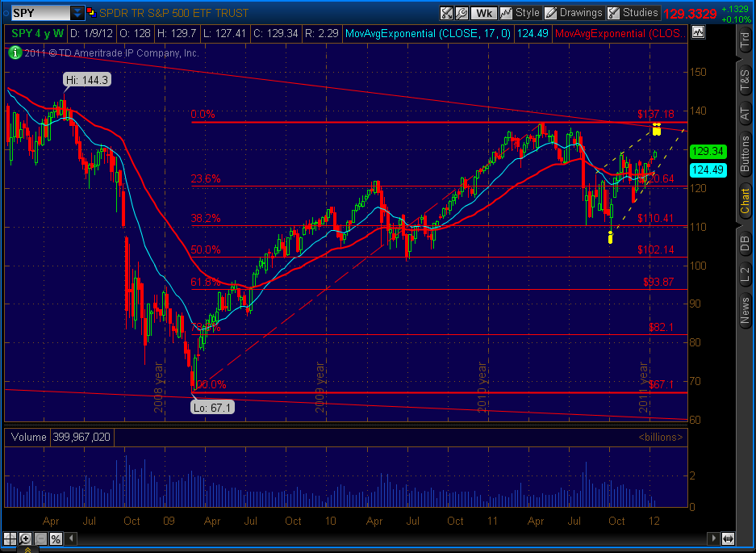Switch to the Trd side tab

[746, 41]
